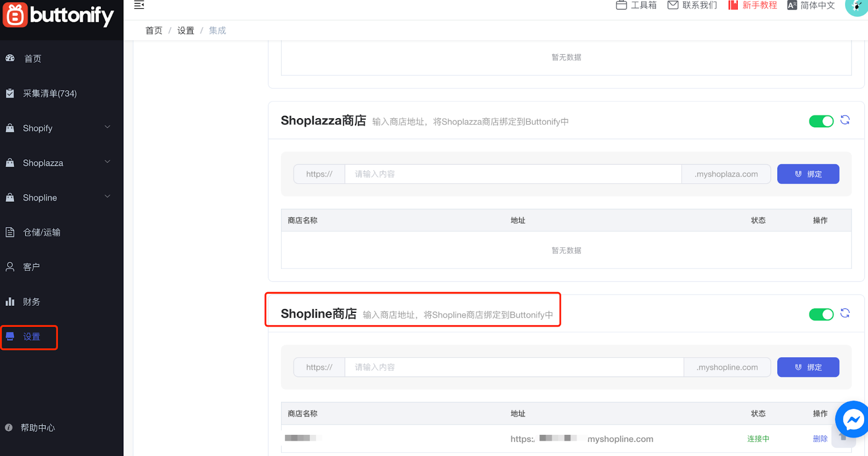Open the Messenger chat bubble
Image resolution: width=868 pixels, height=456 pixels.
pos(853,419)
